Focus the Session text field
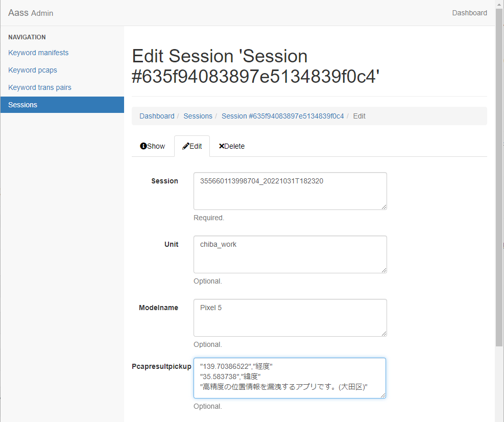Image resolution: width=504 pixels, height=422 pixels. click(x=290, y=191)
